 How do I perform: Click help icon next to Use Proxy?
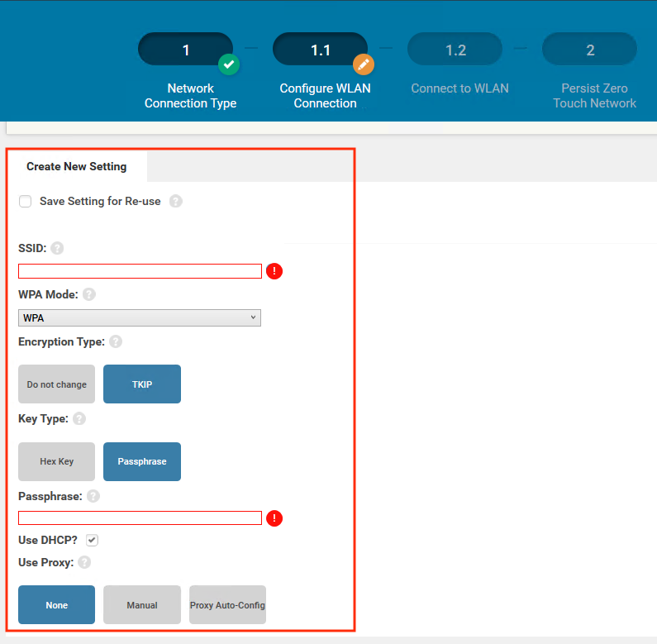(x=84, y=562)
